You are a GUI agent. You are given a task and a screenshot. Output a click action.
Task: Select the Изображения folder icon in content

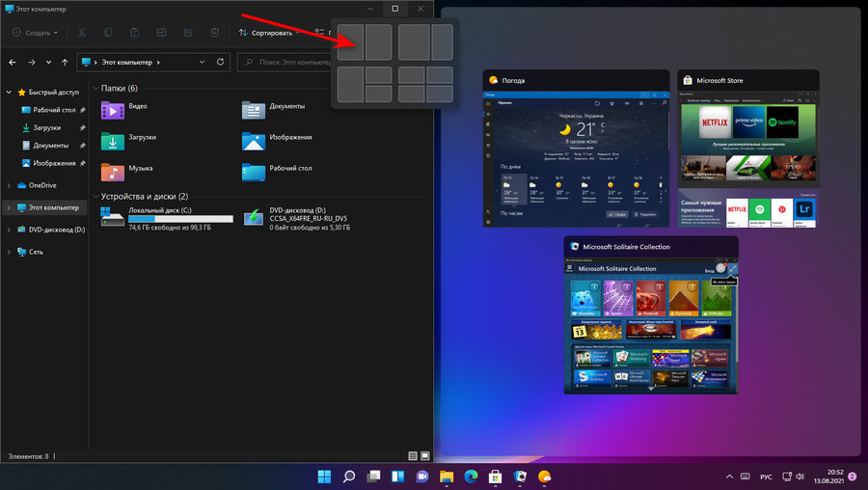pos(254,141)
